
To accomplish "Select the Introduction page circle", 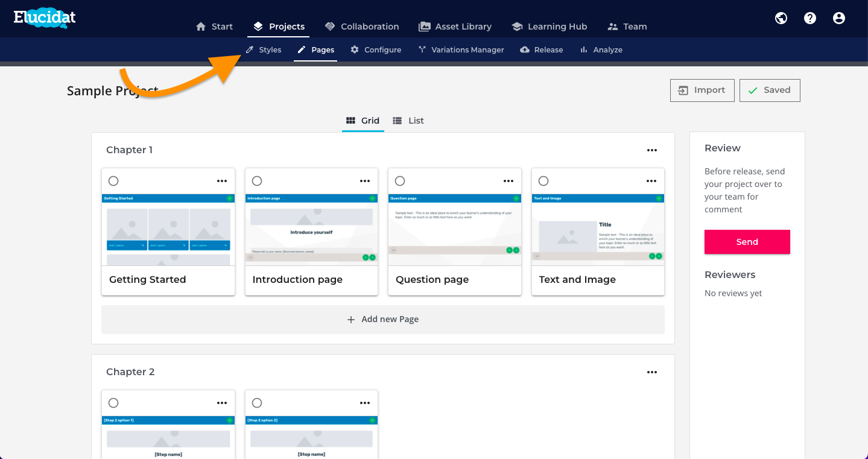I will 257,181.
